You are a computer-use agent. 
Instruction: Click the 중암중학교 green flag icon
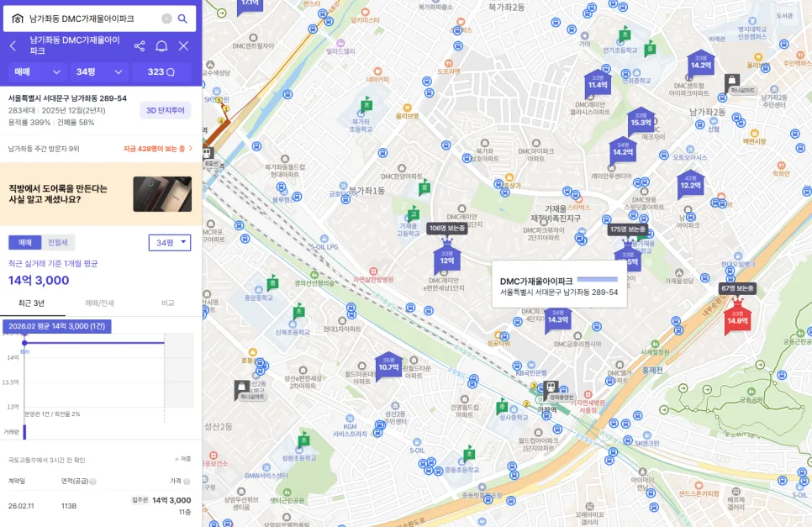pos(273,283)
